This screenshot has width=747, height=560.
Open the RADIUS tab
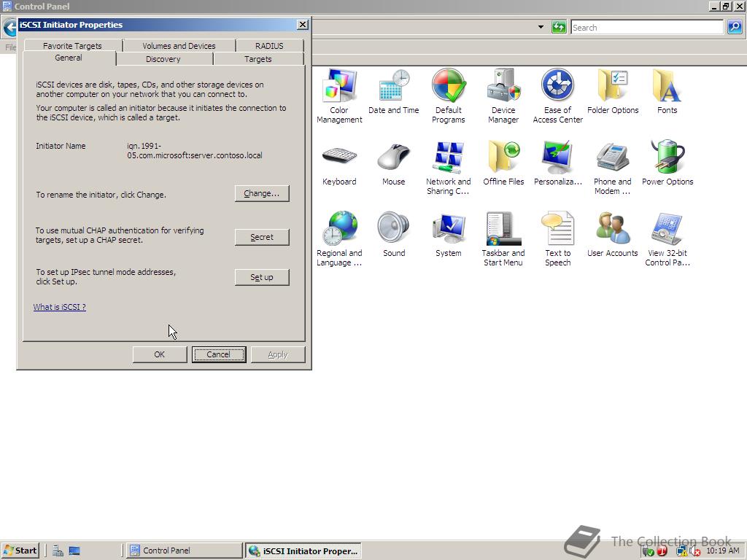pos(269,46)
